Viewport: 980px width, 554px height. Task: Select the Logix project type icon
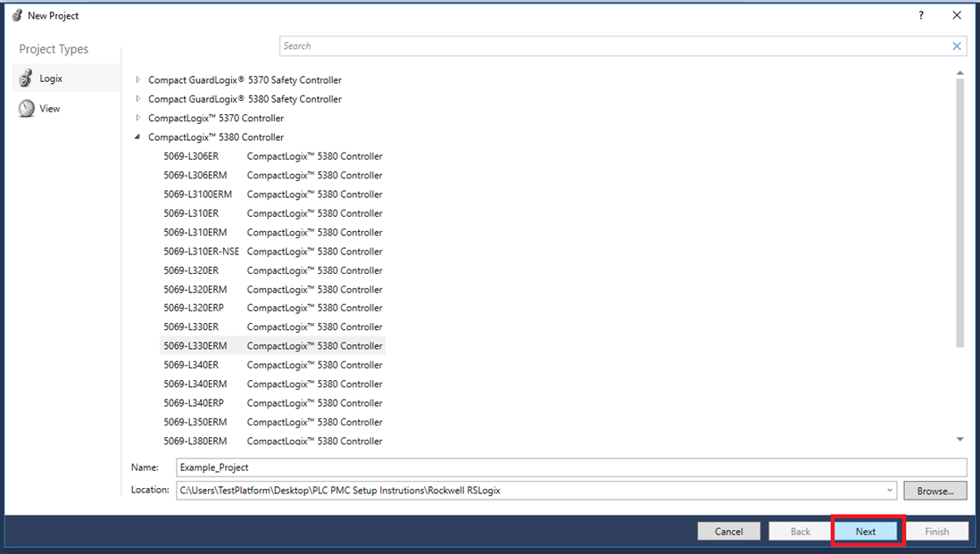pos(26,79)
